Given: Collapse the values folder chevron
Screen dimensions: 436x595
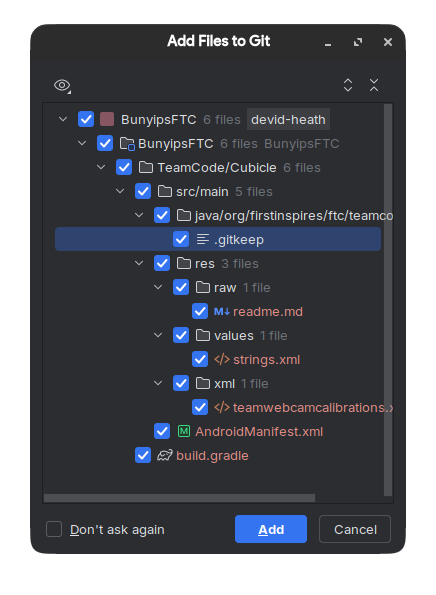Looking at the screenshot, I should [158, 335].
